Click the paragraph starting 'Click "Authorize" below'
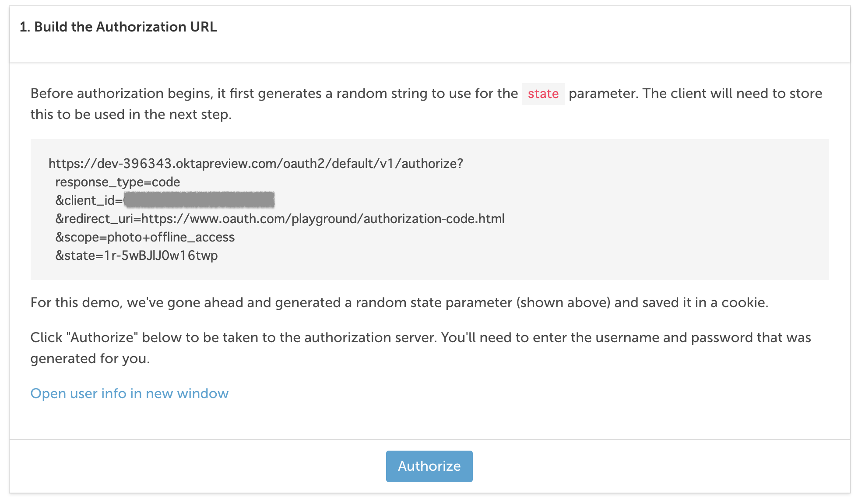The width and height of the screenshot is (858, 504). coord(421,348)
